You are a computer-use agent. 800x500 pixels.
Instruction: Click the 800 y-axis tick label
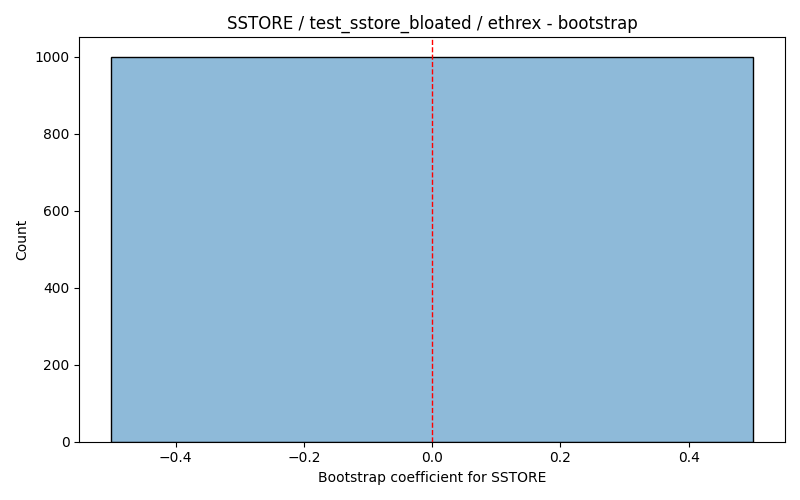pyautogui.click(x=56, y=135)
